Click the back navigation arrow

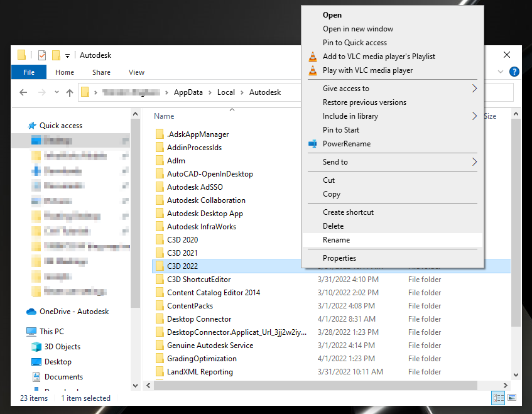pos(23,92)
